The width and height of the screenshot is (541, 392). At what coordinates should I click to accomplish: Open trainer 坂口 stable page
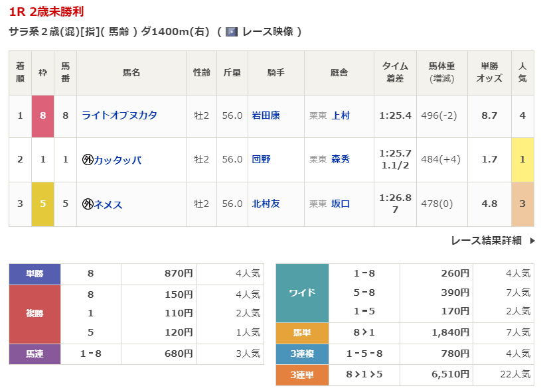click(341, 204)
